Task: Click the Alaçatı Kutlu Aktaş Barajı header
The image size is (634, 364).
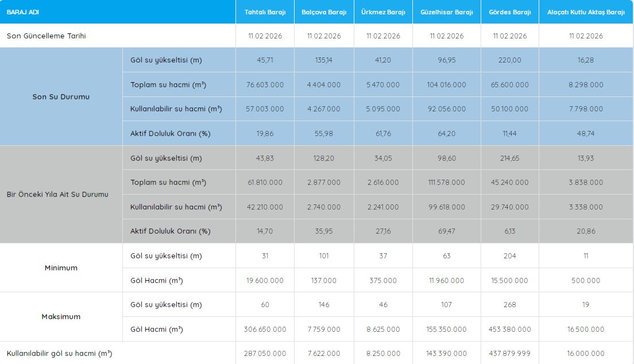Action: 586,12
